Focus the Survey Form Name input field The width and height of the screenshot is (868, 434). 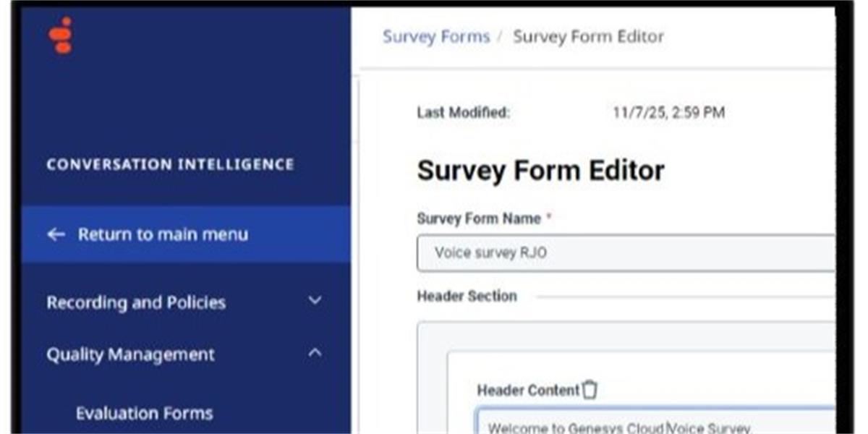point(626,253)
